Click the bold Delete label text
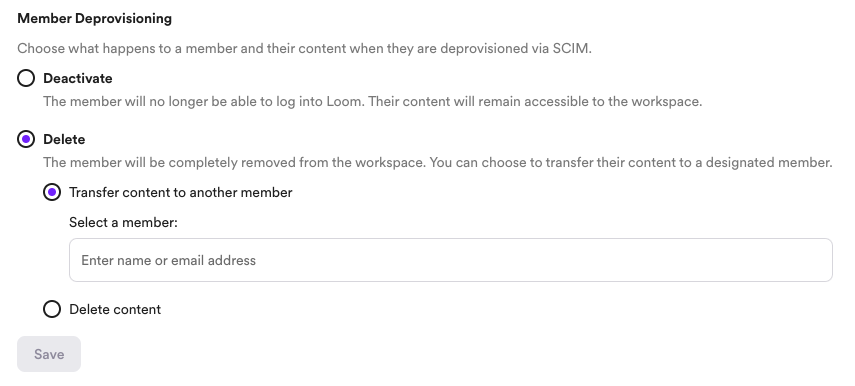 [64, 140]
